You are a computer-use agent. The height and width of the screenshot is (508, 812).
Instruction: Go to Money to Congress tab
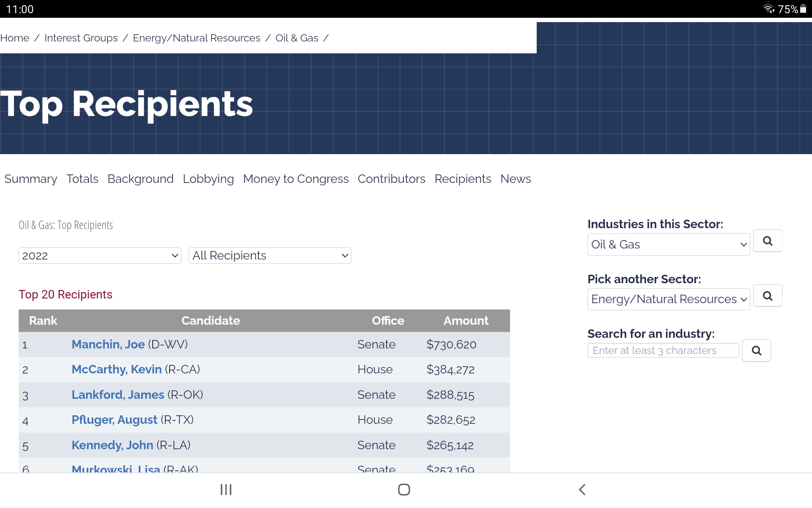point(296,179)
